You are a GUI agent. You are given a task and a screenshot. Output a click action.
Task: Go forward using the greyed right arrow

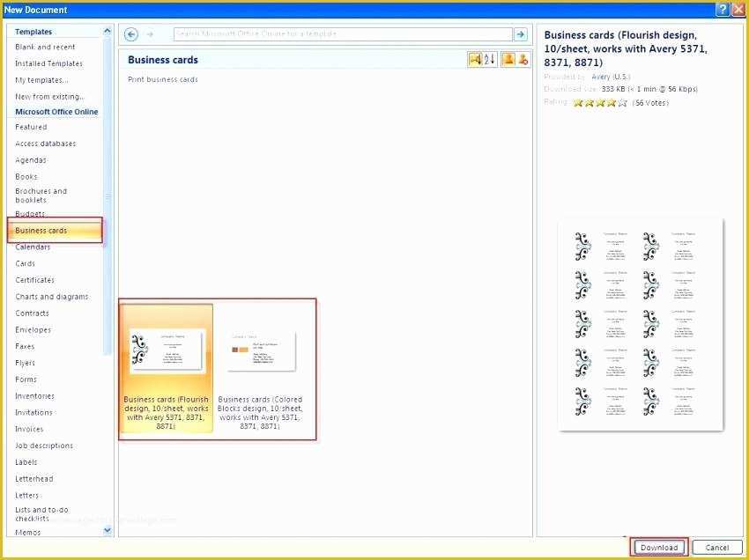pos(150,34)
